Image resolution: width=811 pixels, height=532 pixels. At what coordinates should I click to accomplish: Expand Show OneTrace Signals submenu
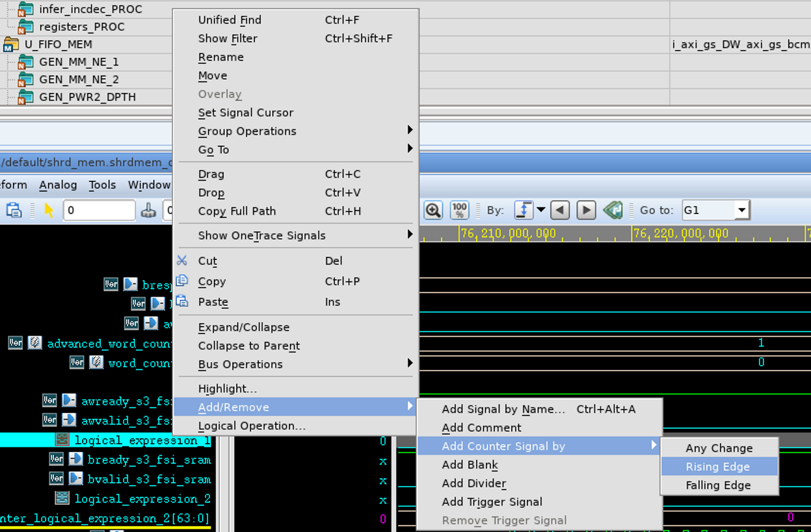[x=296, y=235]
